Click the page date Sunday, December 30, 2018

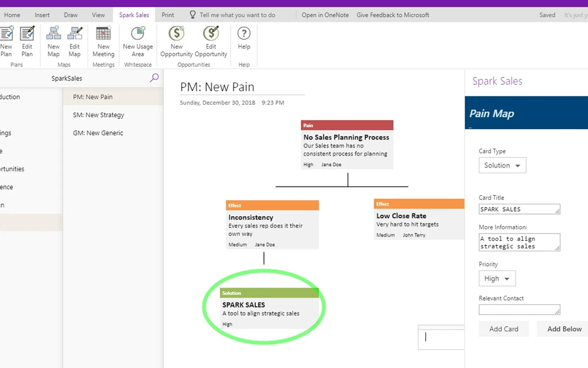click(x=217, y=103)
